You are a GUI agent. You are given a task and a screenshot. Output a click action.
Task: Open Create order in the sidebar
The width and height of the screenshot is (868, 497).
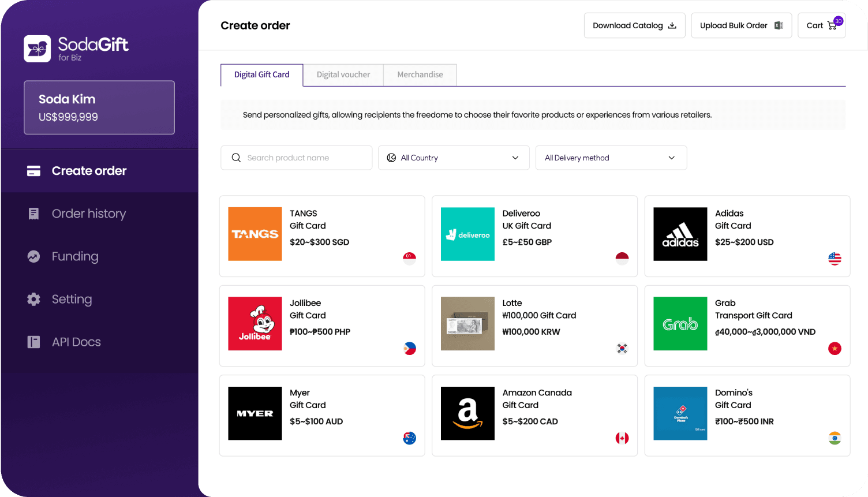coord(99,171)
